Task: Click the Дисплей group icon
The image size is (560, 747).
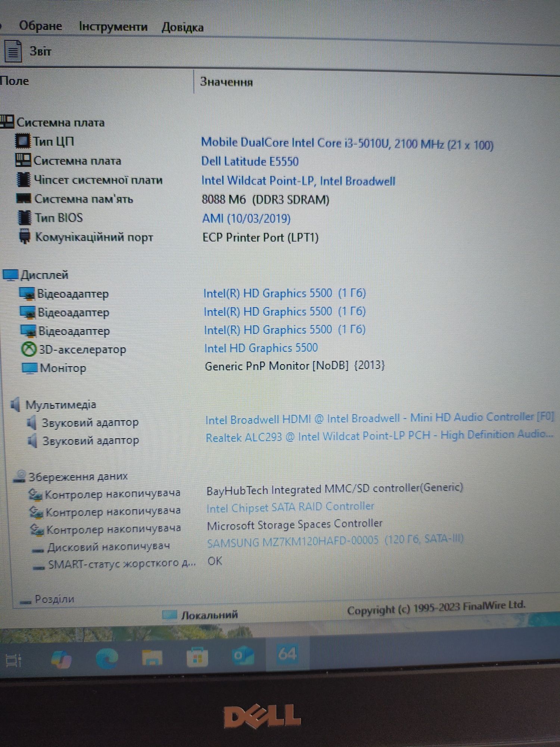Action: pos(10,275)
